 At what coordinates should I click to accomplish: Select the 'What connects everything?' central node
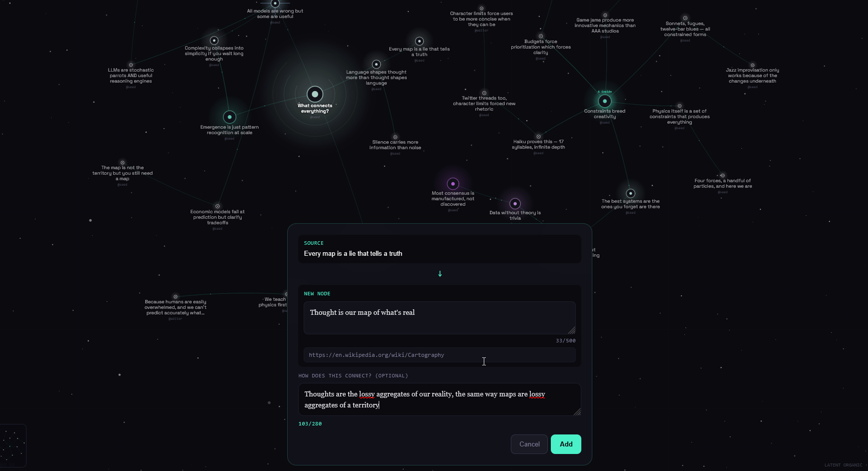pos(315,94)
